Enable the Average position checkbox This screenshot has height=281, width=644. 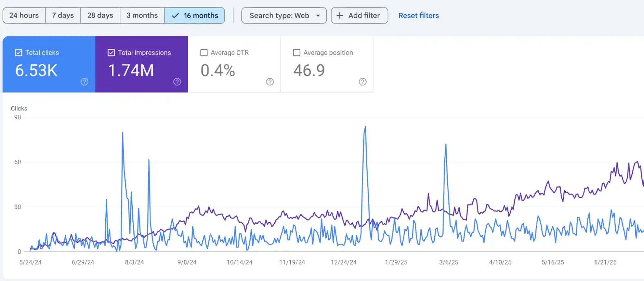(x=297, y=53)
